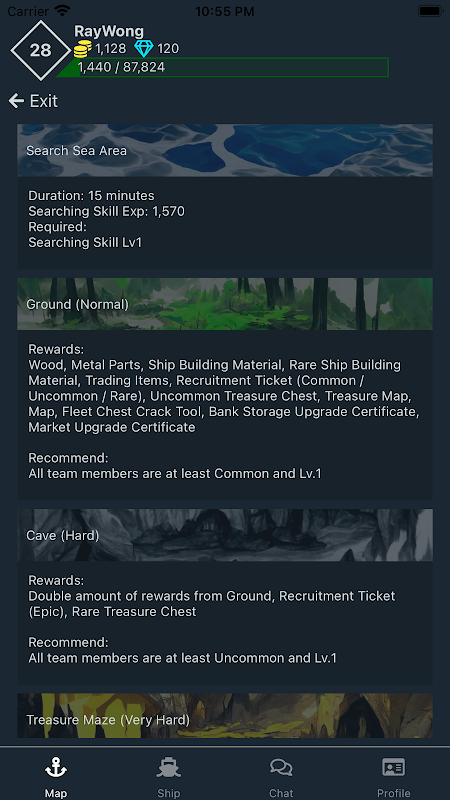The height and width of the screenshot is (800, 450).
Task: Tap the anchor Map icon
Action: (56, 767)
